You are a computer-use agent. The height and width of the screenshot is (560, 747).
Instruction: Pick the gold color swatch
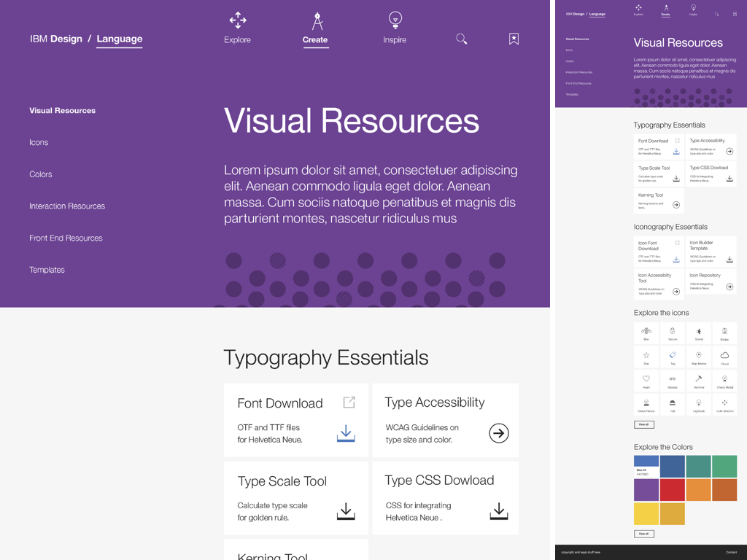click(672, 514)
